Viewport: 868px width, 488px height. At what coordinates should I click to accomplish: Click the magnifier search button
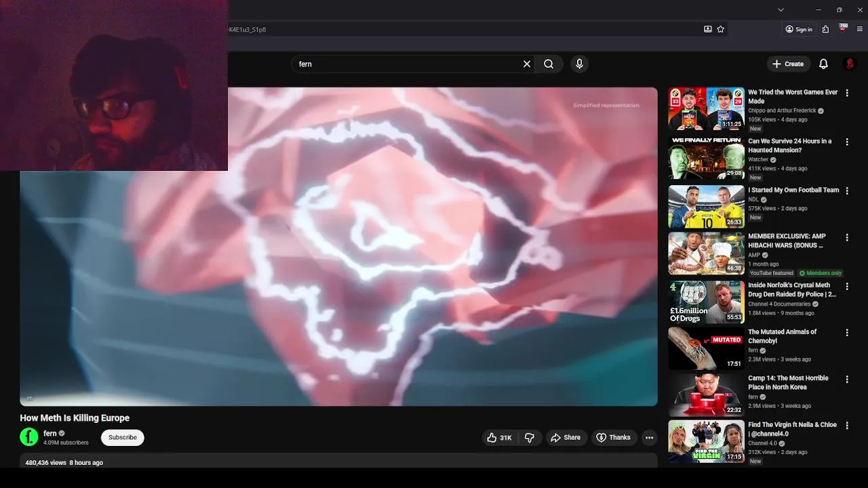(x=549, y=64)
